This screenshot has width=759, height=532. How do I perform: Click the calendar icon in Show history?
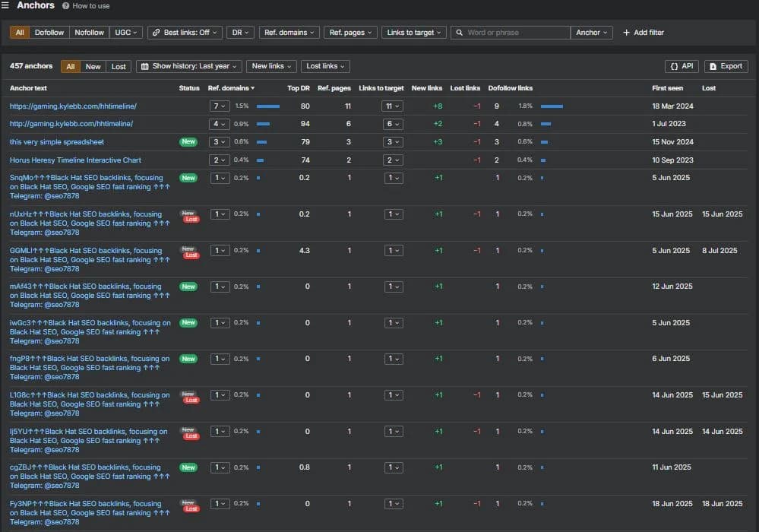[x=144, y=66]
